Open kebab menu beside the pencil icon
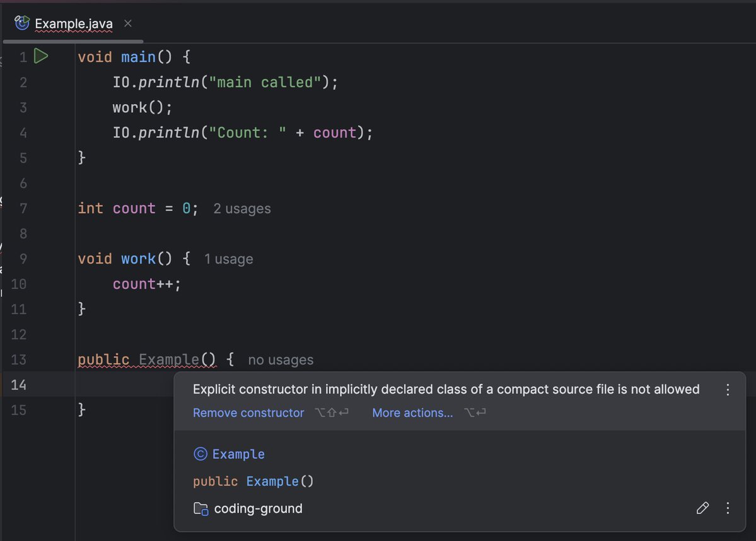The image size is (756, 541). (728, 508)
